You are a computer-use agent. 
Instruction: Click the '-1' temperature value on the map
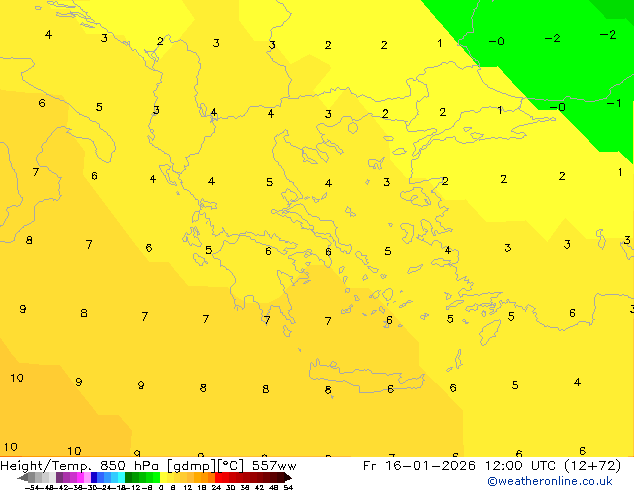[x=614, y=103]
